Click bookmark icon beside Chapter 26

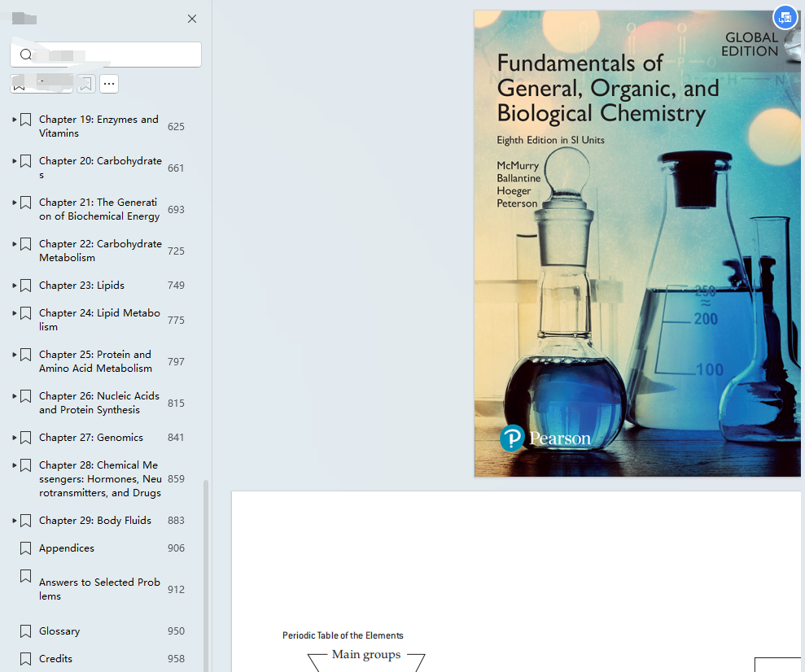click(26, 397)
